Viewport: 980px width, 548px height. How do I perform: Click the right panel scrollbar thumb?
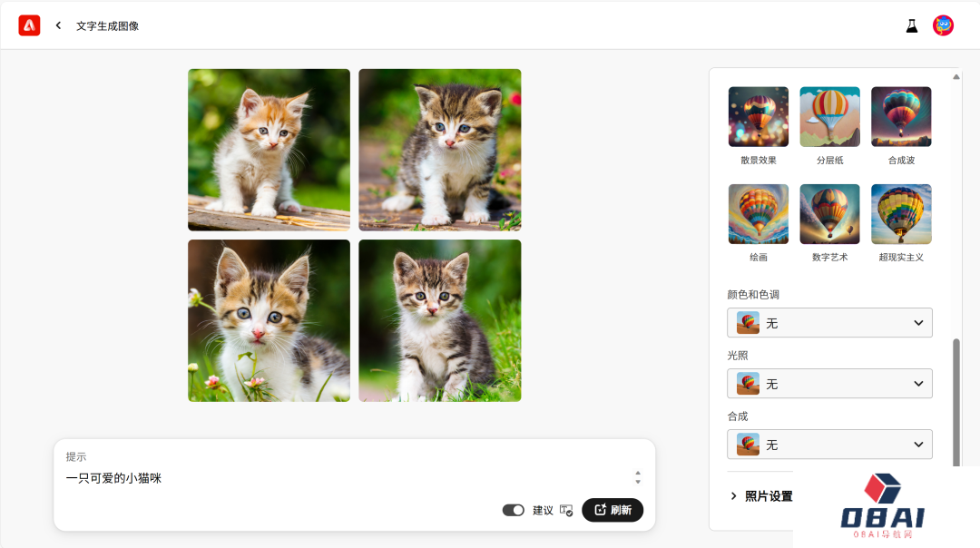tap(956, 403)
